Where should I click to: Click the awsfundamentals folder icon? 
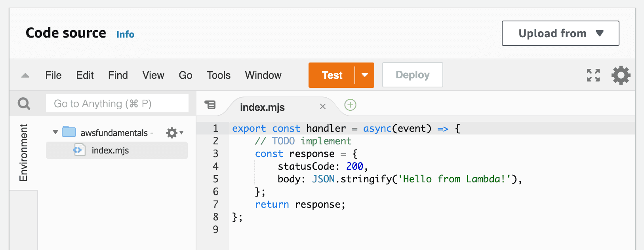coord(69,132)
